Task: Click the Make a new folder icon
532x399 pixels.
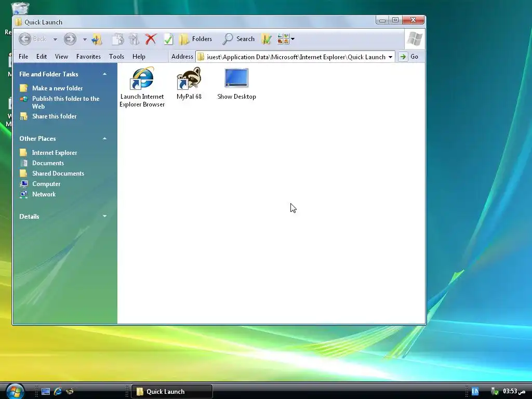Action: pyautogui.click(x=23, y=88)
